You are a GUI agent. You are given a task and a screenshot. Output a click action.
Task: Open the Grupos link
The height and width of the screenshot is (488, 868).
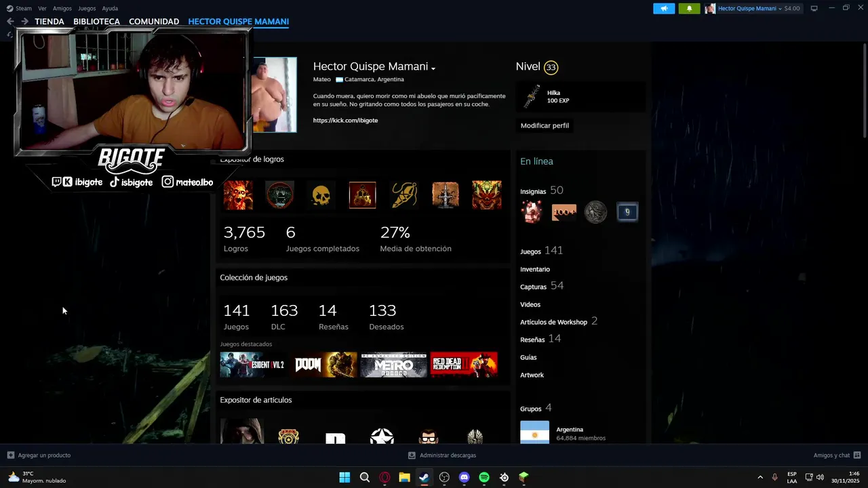530,409
